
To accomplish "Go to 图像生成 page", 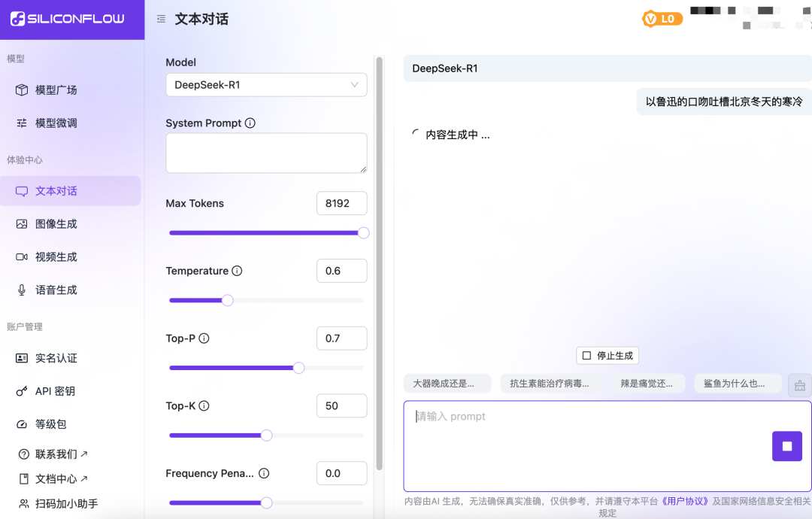I will (x=71, y=224).
